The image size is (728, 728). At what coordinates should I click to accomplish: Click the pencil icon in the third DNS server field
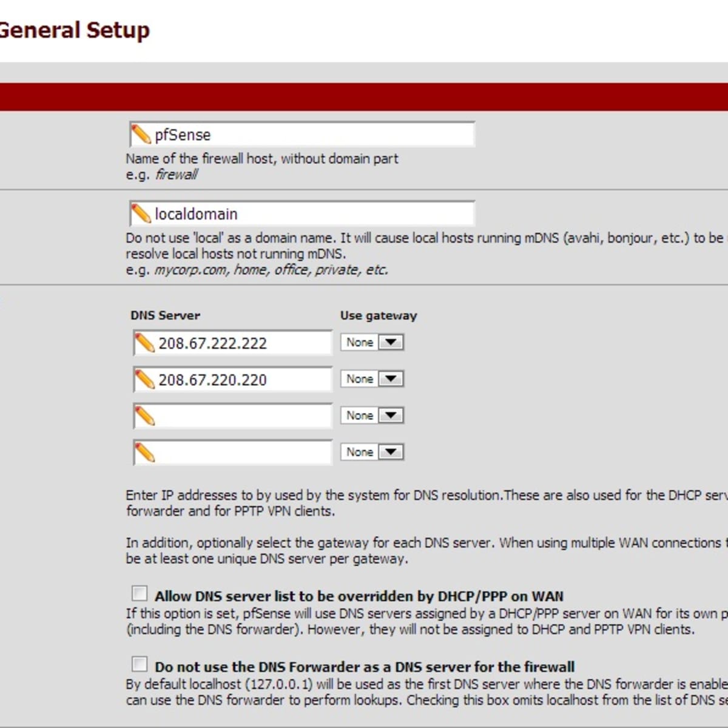145,416
